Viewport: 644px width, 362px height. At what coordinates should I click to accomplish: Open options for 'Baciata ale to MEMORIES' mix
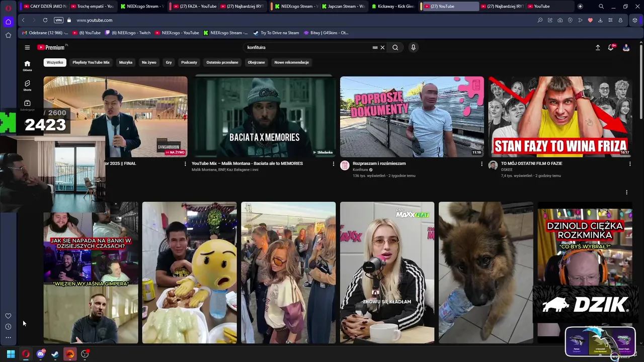point(333,163)
